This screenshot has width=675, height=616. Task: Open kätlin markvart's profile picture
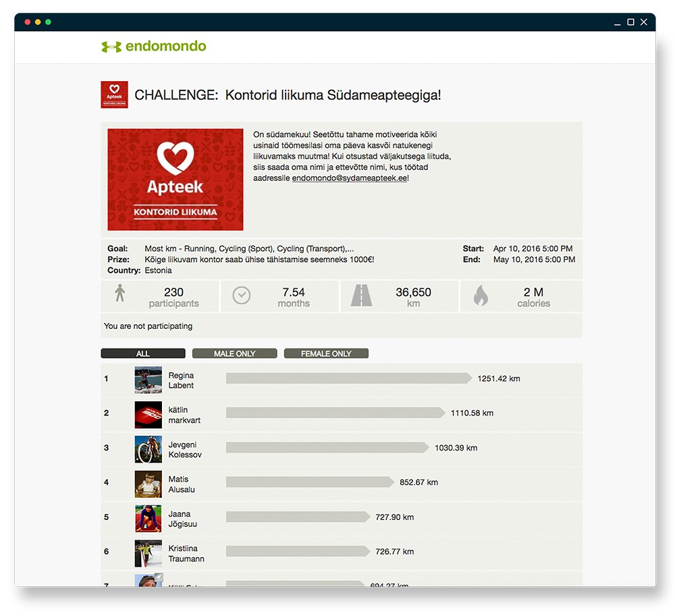point(148,415)
